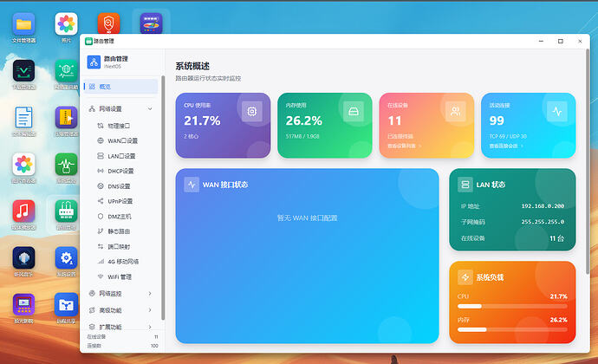
Task: Maximize the 路由管理 window
Action: 560,42
